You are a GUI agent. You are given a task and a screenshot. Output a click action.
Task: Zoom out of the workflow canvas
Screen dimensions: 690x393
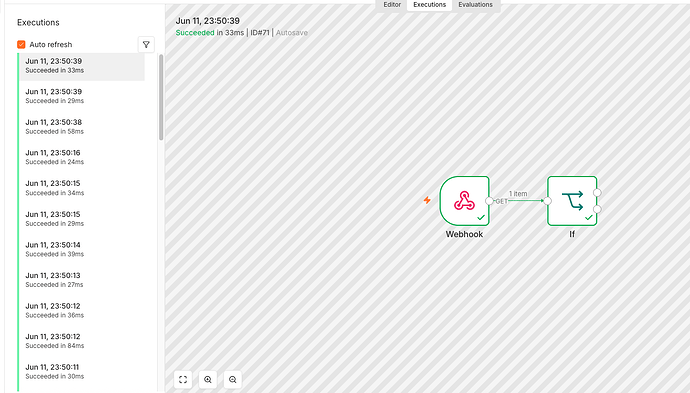click(x=233, y=379)
